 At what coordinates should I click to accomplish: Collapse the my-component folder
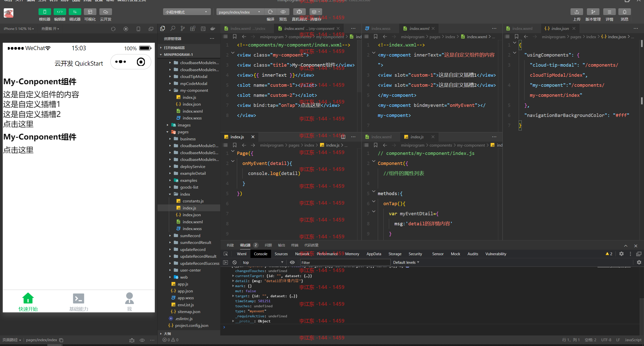(189, 91)
